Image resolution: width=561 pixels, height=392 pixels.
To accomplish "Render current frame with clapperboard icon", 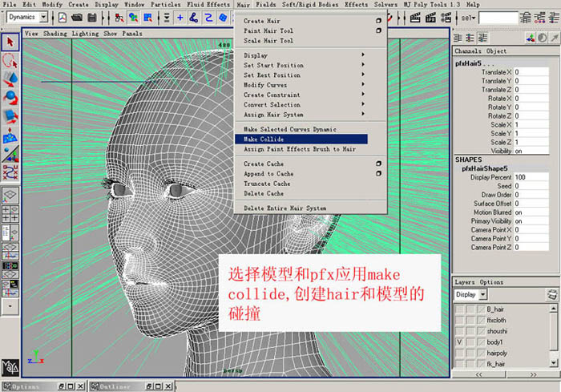I will pyautogui.click(x=415, y=17).
